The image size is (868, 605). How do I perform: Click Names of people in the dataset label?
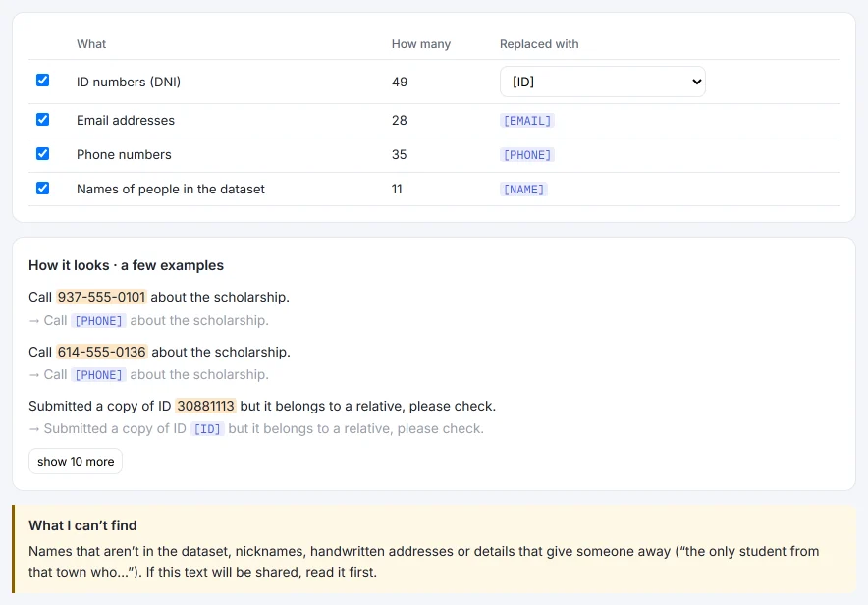click(x=171, y=189)
